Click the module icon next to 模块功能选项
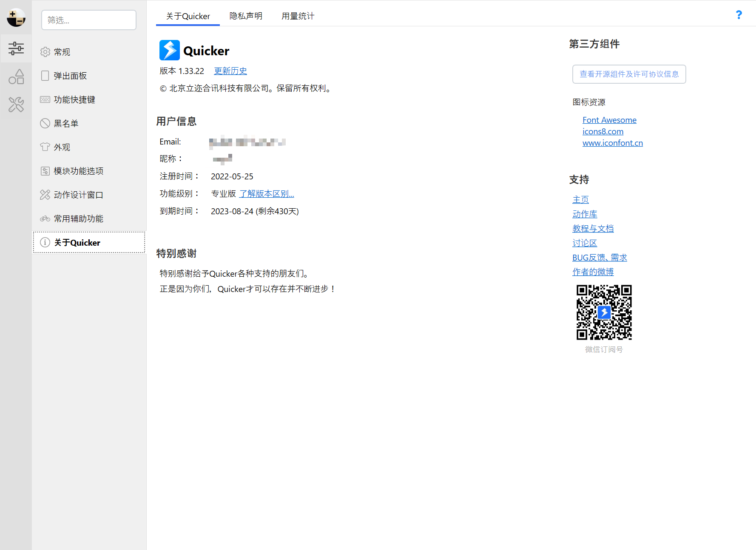The width and height of the screenshot is (756, 550). point(45,171)
